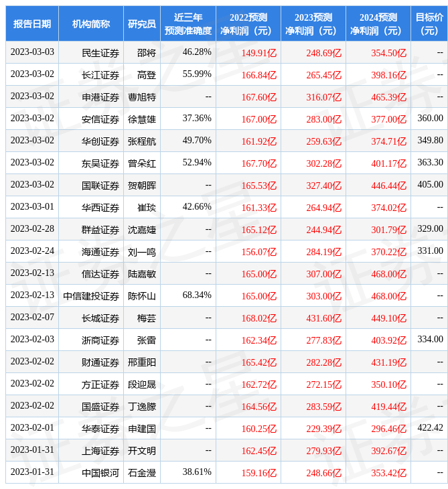Click the 研究员 column header
The height and width of the screenshot is (489, 448).
[x=142, y=23]
